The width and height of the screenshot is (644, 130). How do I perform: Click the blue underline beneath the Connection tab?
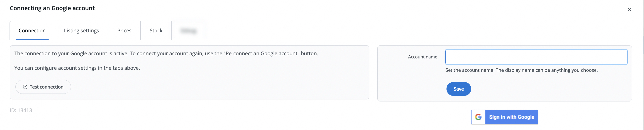pyautogui.click(x=32, y=40)
